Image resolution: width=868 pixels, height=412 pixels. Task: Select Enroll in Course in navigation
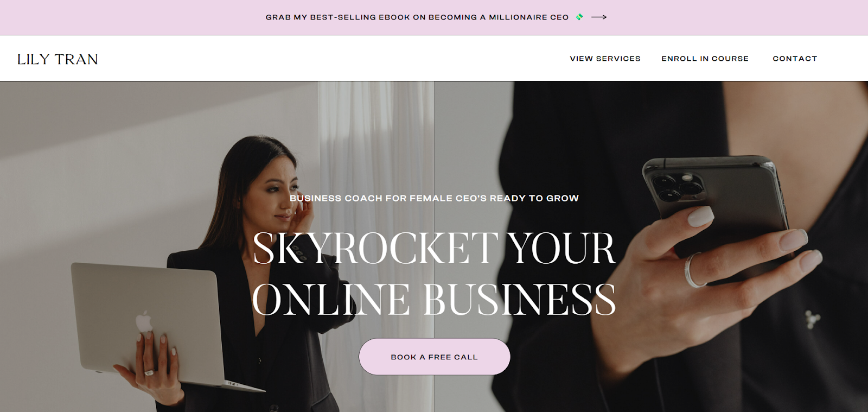click(x=705, y=59)
